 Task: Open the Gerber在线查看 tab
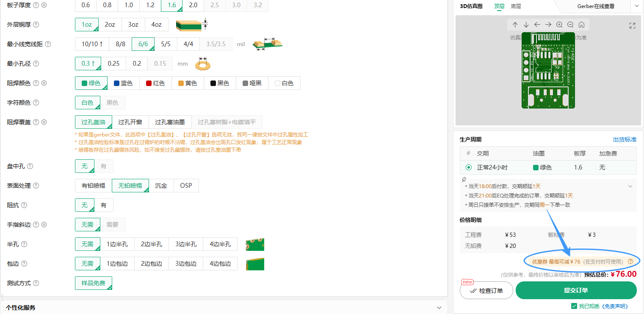pos(595,6)
